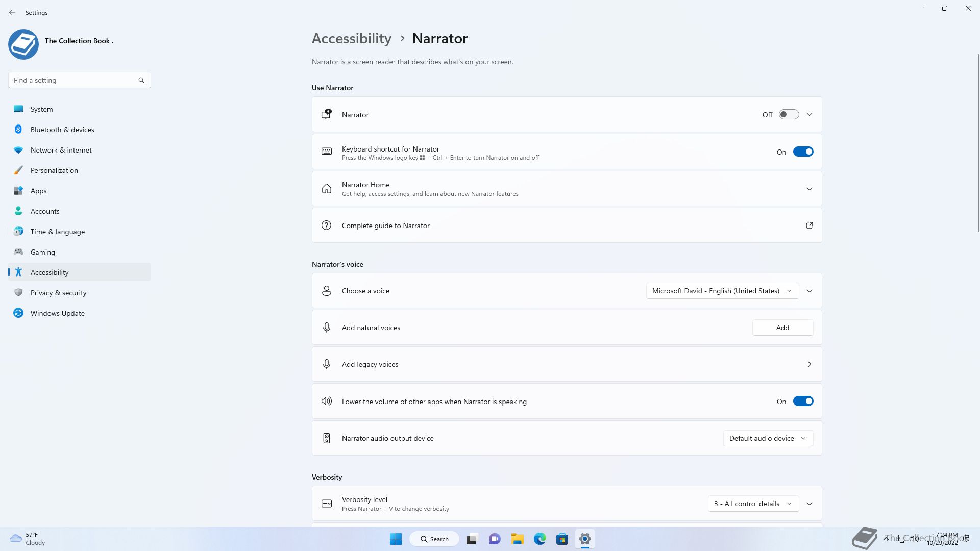Expand the Narrator row options
The image size is (980, 551).
[810, 115]
